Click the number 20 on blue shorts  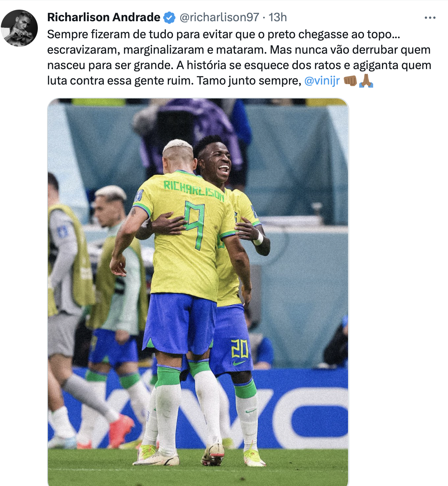pos(239,349)
